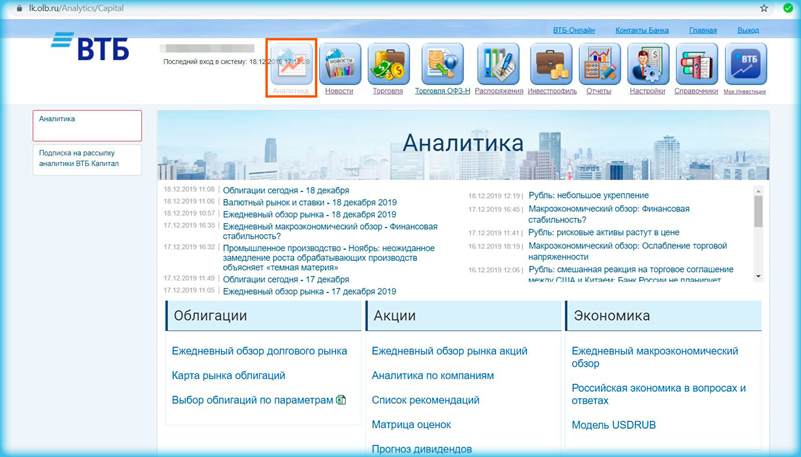Open Облигации сегодня - 17 декабря
The height and width of the screenshot is (457, 801).
click(x=286, y=280)
